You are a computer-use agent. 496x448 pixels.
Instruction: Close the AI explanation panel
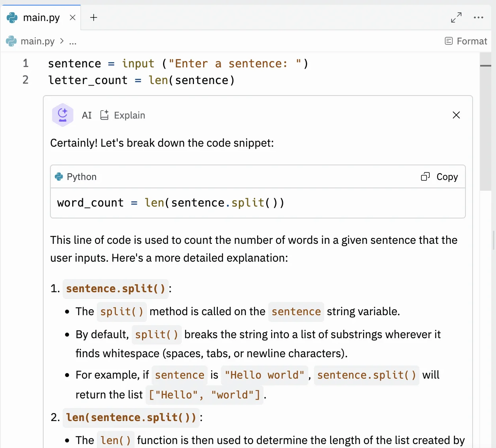coord(456,115)
